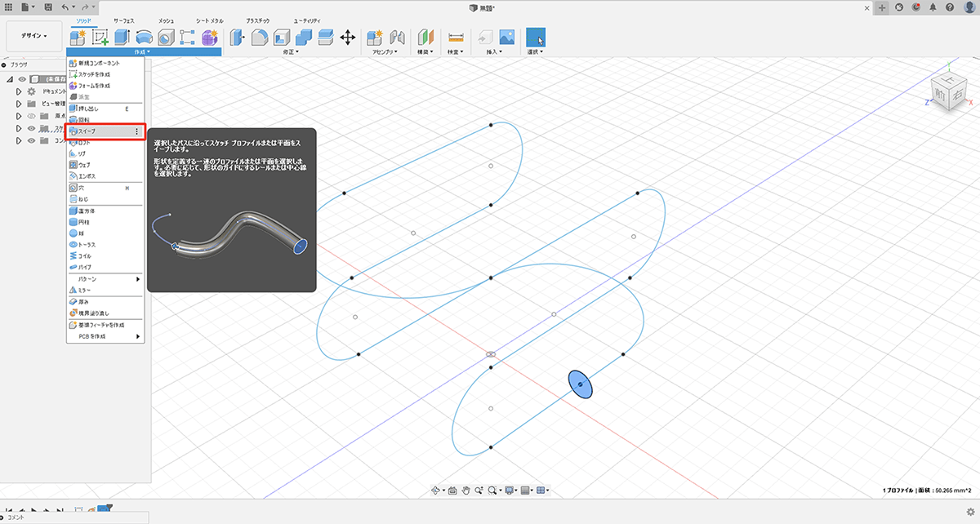This screenshot has height=524, width=980.
Task: Select the Shell tool in toolbar
Action: coord(282,37)
